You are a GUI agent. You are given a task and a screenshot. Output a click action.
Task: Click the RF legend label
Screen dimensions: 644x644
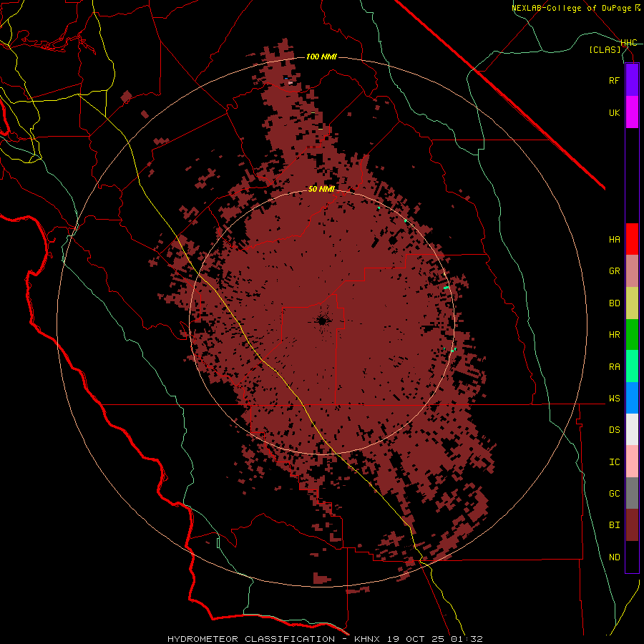615,80
